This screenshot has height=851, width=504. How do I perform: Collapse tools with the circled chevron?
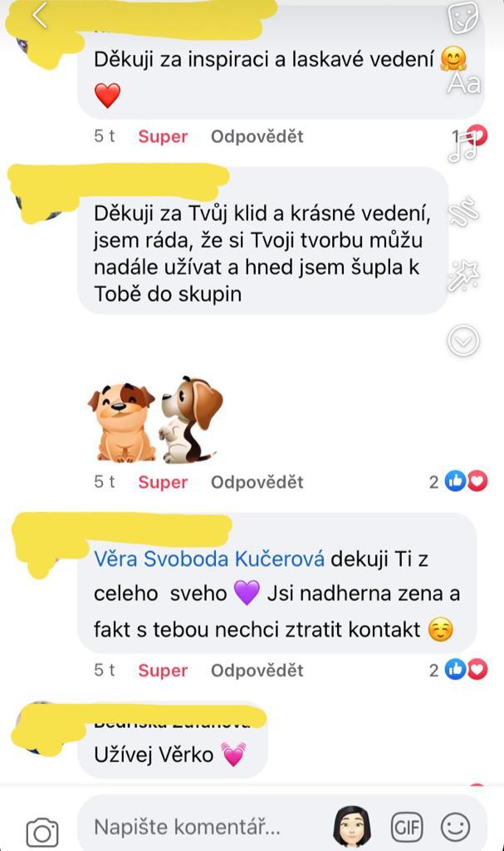click(463, 340)
